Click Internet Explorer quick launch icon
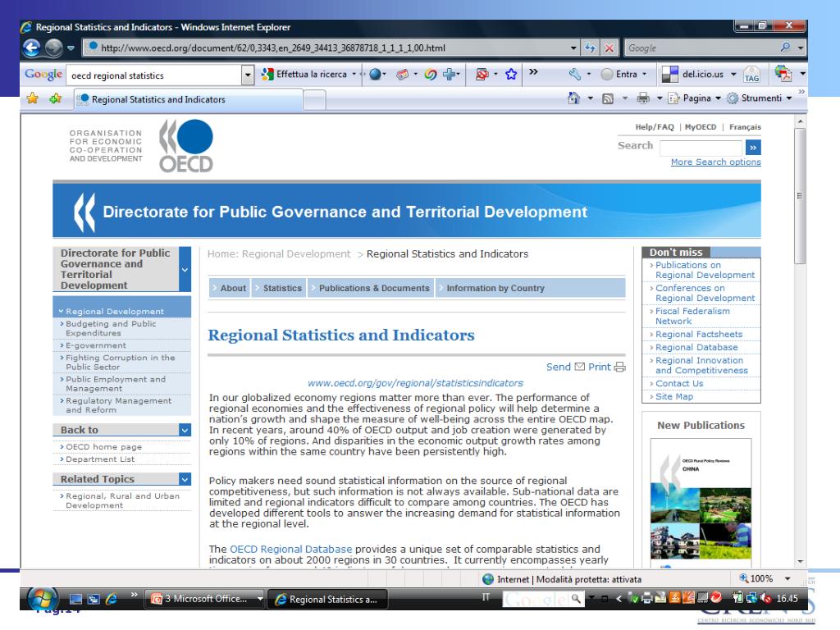 tap(112, 599)
